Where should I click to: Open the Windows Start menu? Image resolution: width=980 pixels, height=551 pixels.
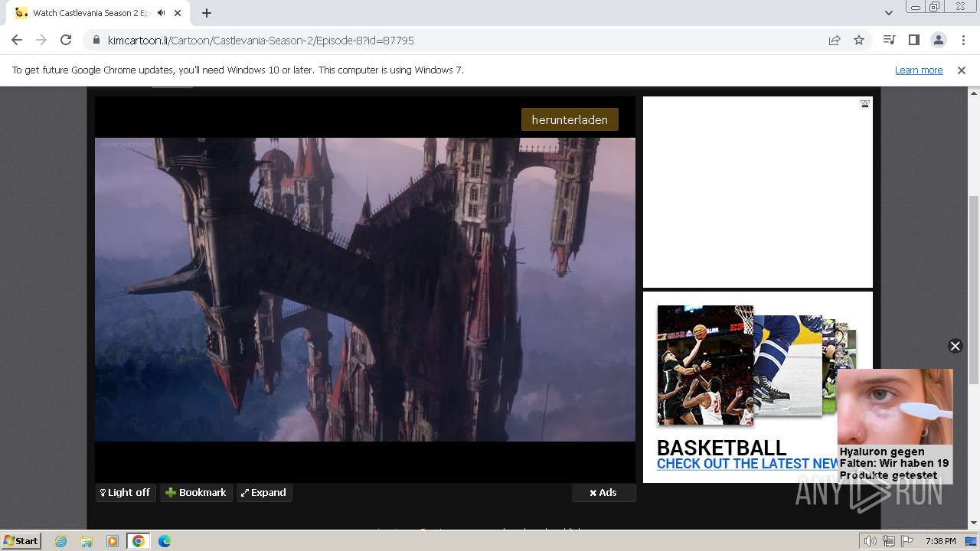(x=21, y=541)
